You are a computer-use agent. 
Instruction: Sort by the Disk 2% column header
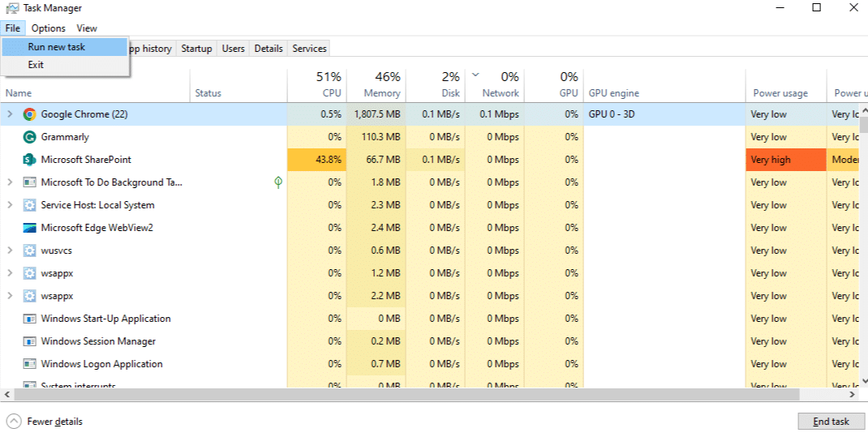[x=436, y=86]
